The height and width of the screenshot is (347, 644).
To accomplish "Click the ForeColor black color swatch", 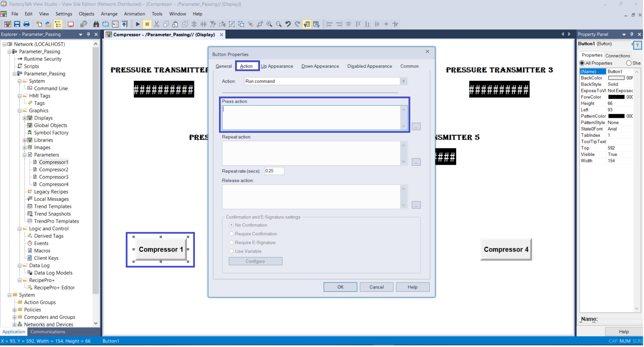I will click(616, 97).
